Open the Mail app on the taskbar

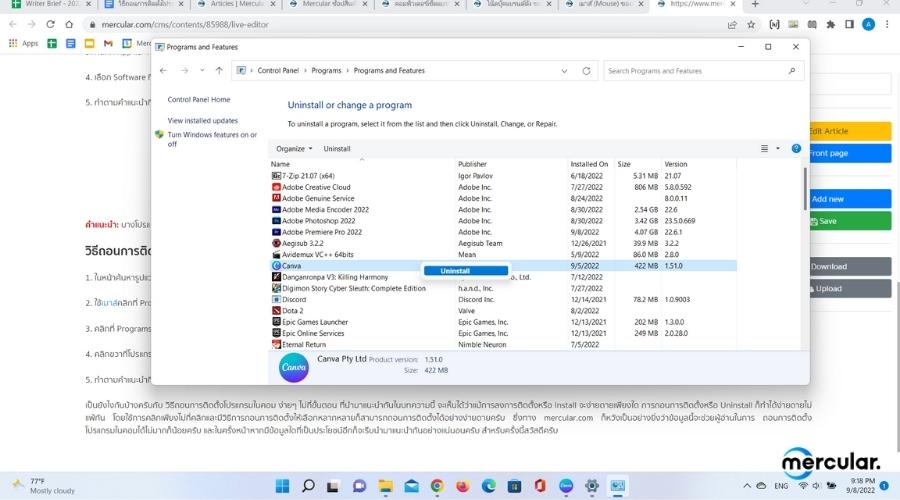point(411,486)
